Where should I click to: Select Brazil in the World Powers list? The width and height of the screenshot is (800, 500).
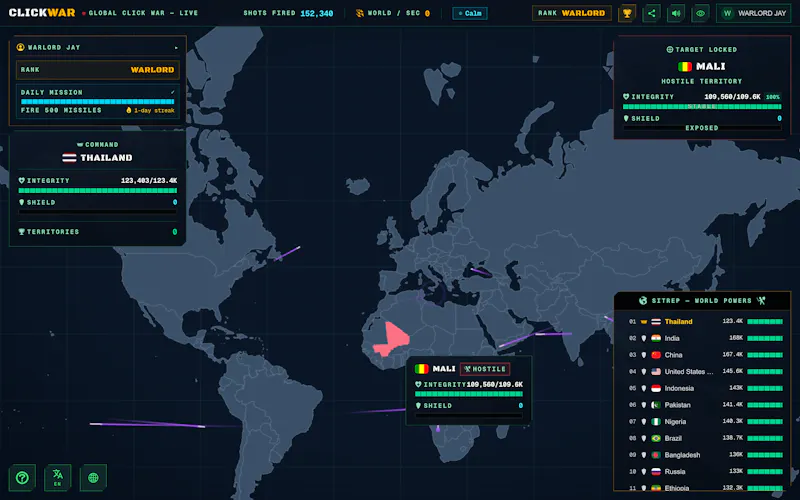coord(702,438)
